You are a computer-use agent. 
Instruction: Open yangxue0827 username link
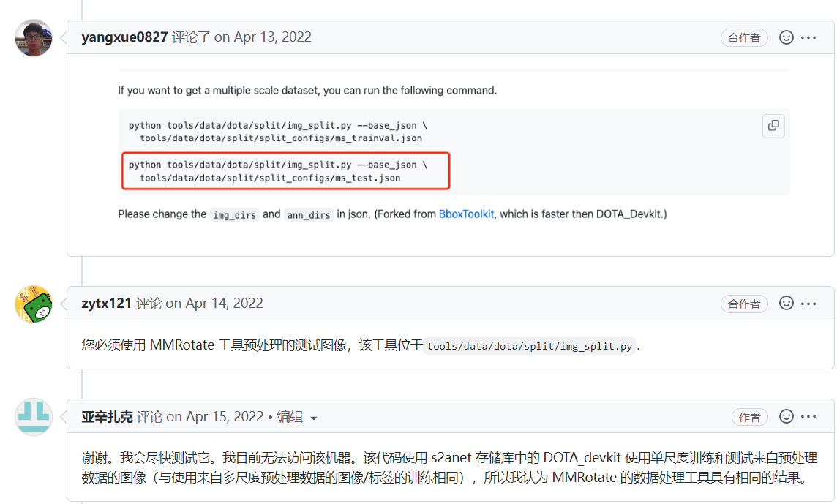(124, 37)
